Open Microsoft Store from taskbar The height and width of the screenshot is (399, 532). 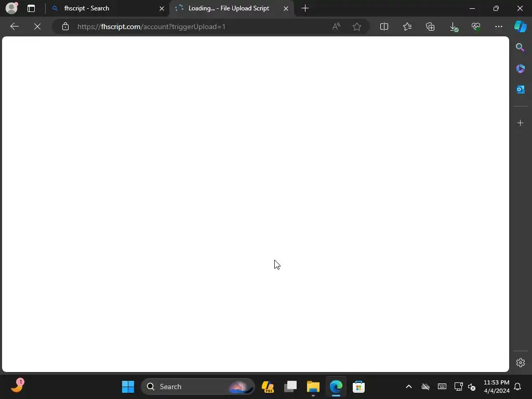[358, 387]
